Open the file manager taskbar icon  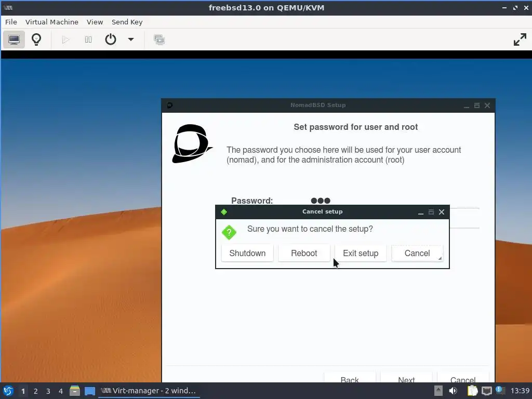click(x=75, y=391)
